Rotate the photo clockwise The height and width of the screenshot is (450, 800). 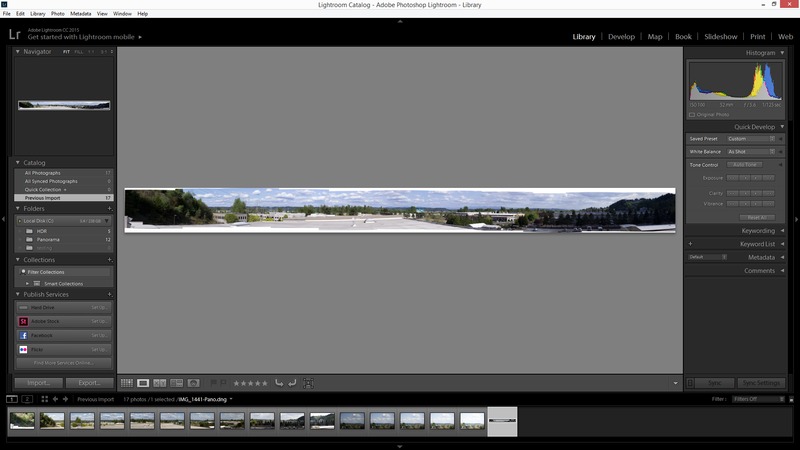292,383
